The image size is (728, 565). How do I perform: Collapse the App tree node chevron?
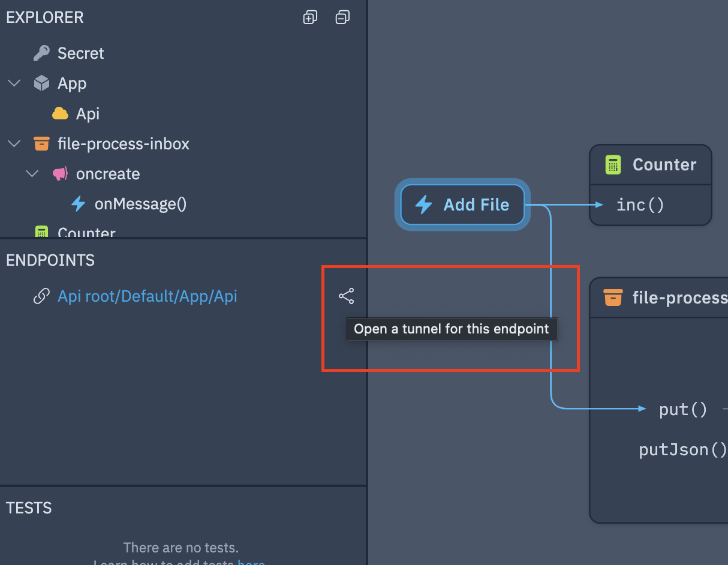coord(14,83)
